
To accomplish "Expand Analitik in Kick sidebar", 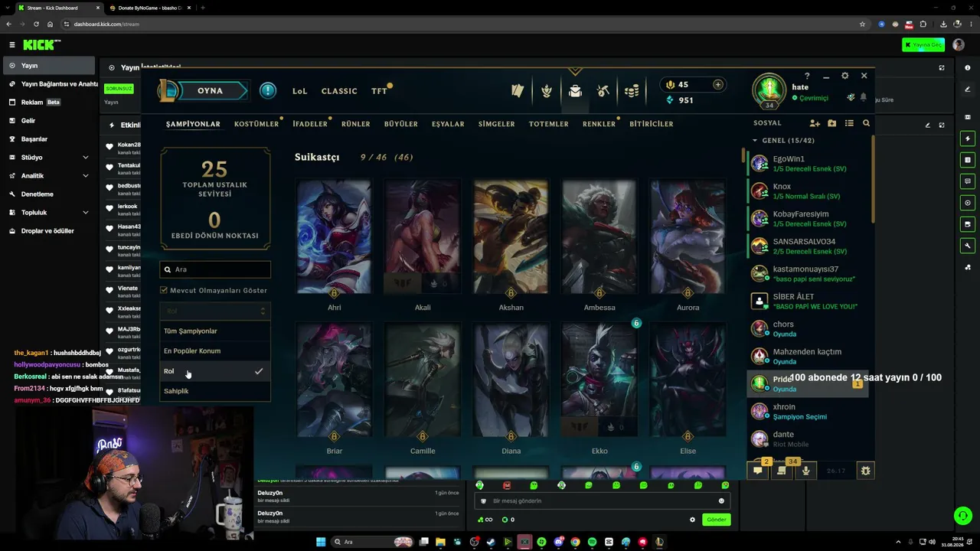I will pos(86,176).
